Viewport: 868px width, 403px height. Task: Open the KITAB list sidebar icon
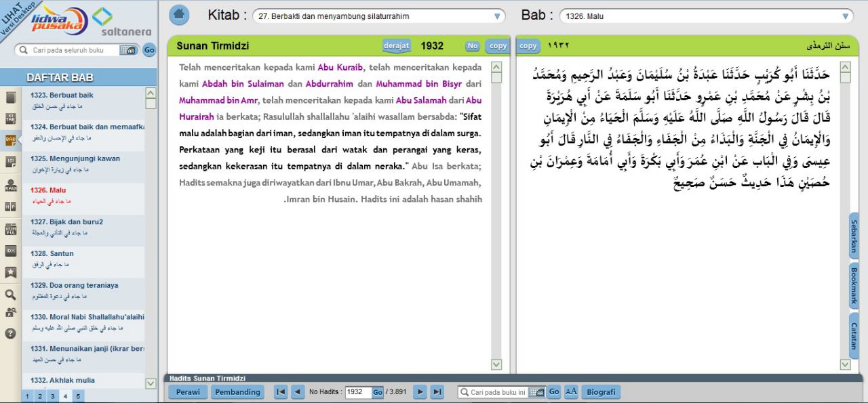click(x=10, y=119)
